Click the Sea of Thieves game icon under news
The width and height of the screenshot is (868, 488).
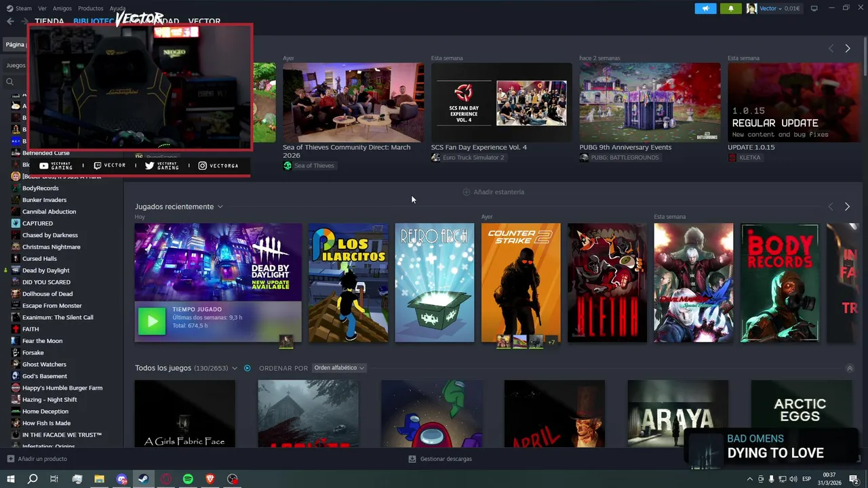tap(288, 165)
